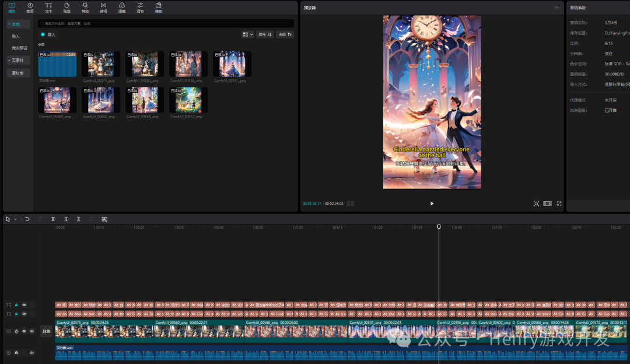Viewport: 630px width, 364px height.
Task: Open the 全部 filter menu
Action: point(285,34)
